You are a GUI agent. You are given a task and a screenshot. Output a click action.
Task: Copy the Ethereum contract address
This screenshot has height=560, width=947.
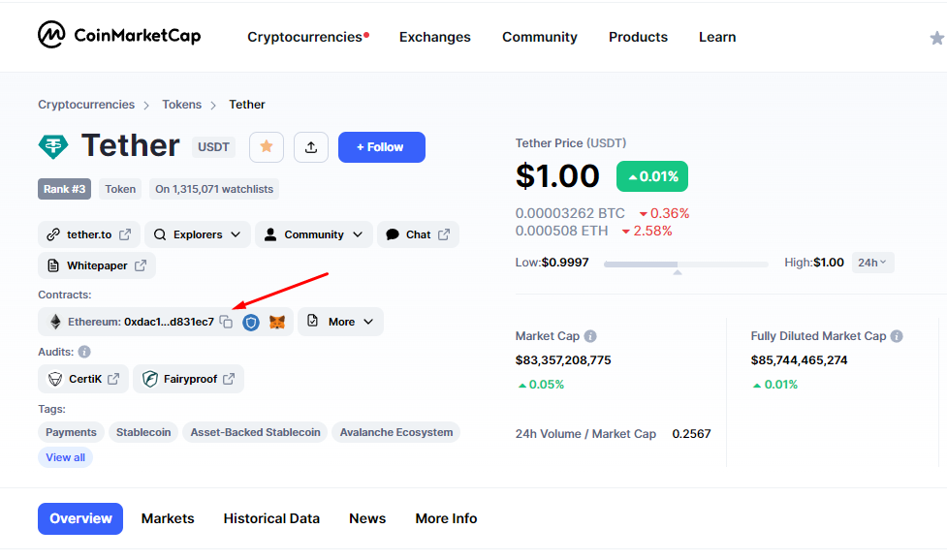click(226, 322)
